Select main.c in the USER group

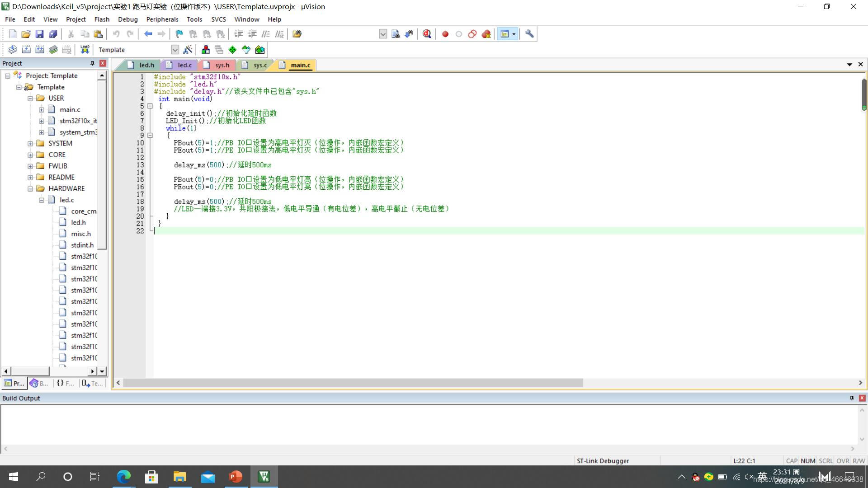pyautogui.click(x=70, y=109)
